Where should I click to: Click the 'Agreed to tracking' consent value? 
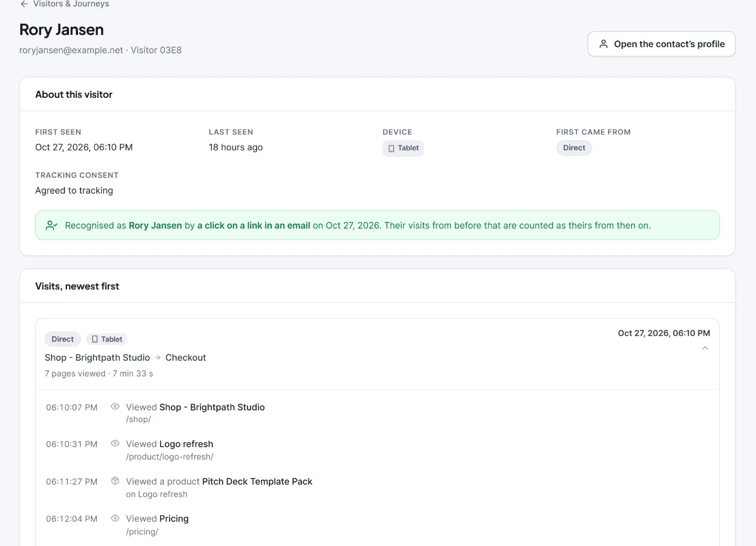click(x=74, y=190)
